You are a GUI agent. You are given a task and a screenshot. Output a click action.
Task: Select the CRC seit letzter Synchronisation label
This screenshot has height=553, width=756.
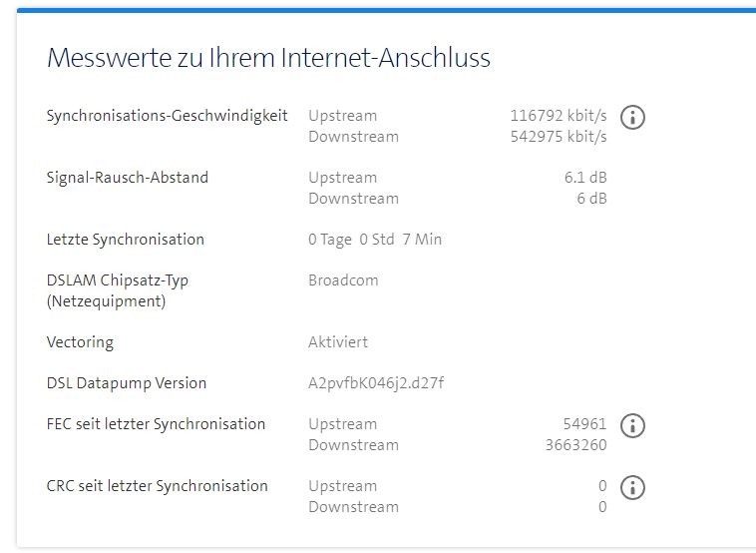click(x=158, y=486)
